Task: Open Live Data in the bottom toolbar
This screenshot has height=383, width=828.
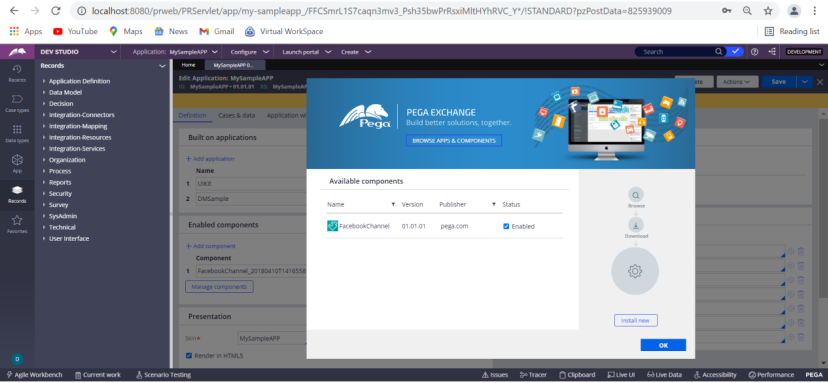Action: point(664,375)
